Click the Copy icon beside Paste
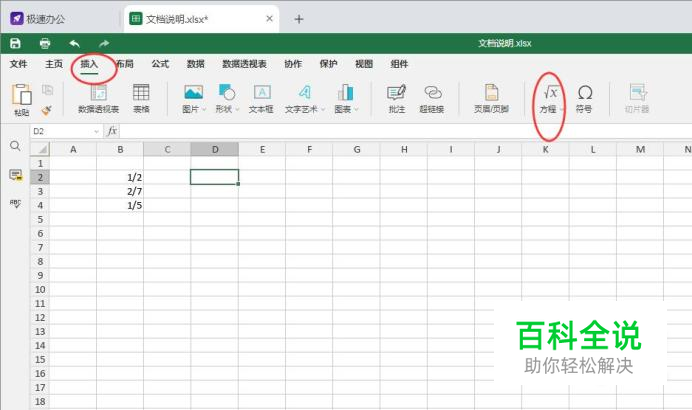 [x=47, y=90]
